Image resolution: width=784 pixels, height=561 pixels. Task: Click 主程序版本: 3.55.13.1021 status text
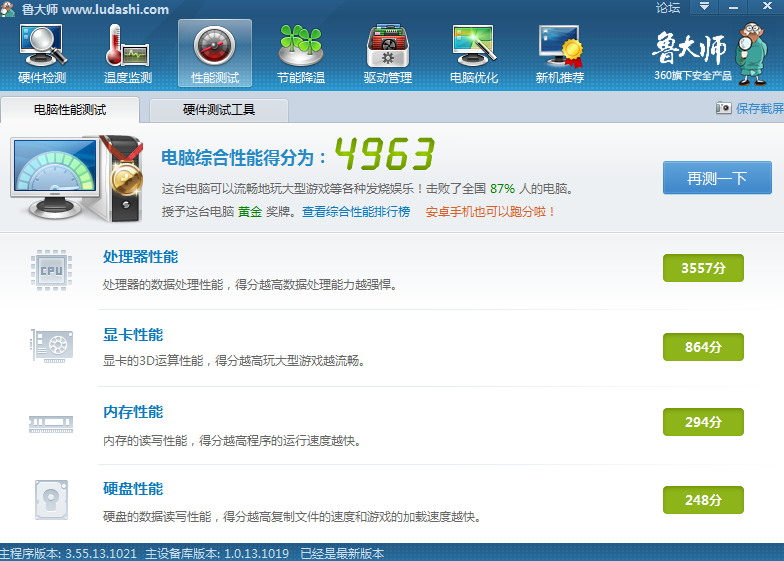click(68, 554)
